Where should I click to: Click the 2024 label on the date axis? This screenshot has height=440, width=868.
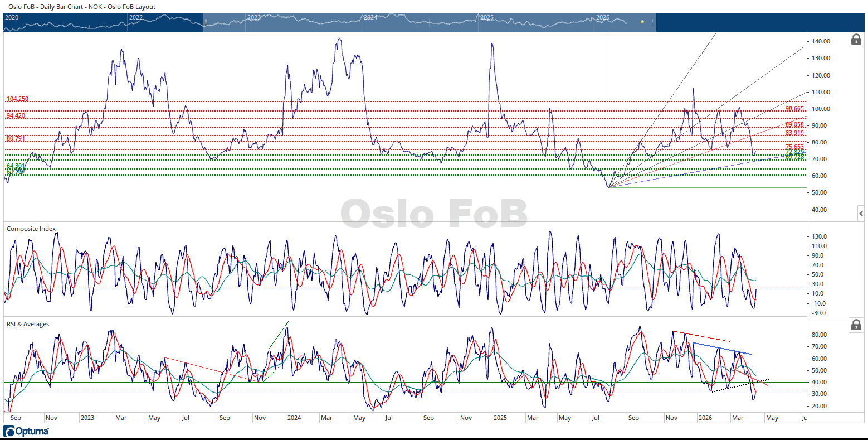294,418
